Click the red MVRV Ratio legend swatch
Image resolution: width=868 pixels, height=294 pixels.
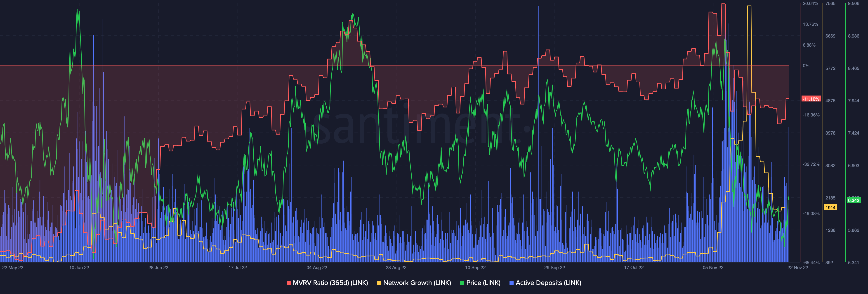coord(288,283)
